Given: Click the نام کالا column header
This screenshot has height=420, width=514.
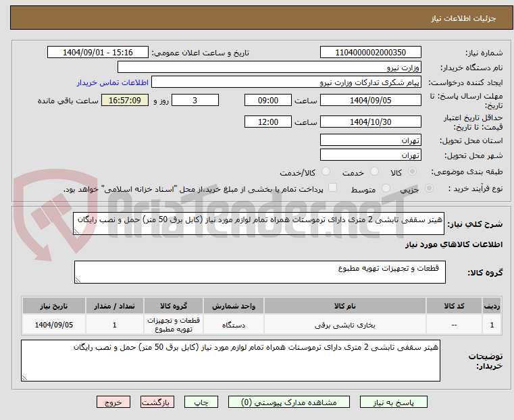Looking at the screenshot, I should tap(345, 306).
